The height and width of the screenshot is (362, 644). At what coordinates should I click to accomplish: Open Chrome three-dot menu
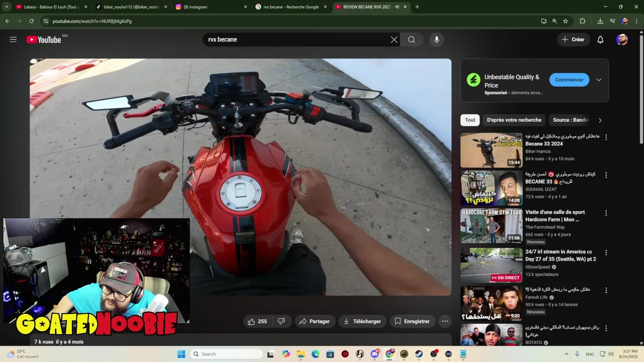coord(636,21)
